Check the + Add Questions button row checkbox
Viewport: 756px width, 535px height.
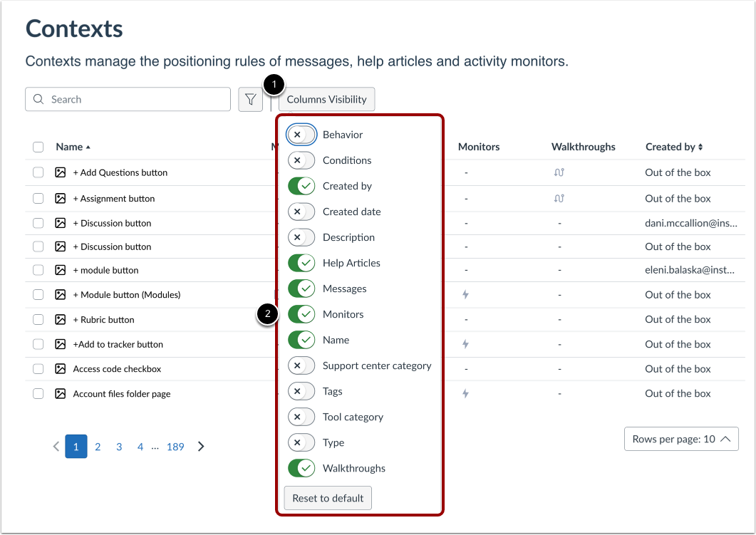(x=38, y=172)
